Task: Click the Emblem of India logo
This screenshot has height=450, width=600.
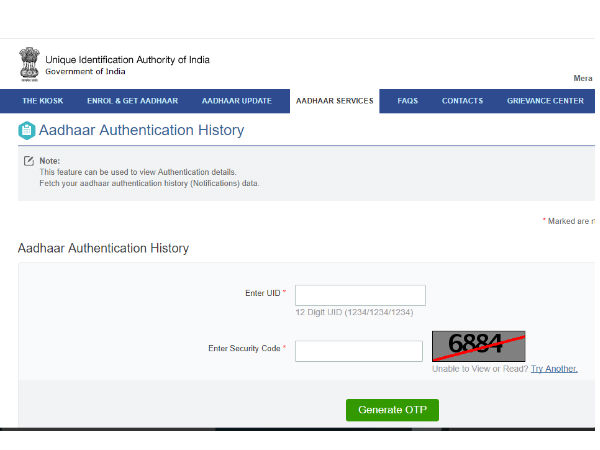Action: (x=27, y=66)
